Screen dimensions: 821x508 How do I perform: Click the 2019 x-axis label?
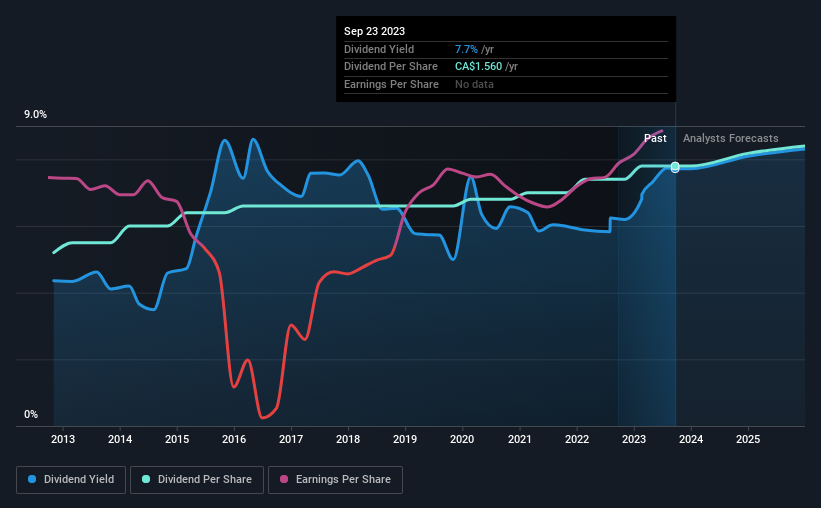point(405,439)
